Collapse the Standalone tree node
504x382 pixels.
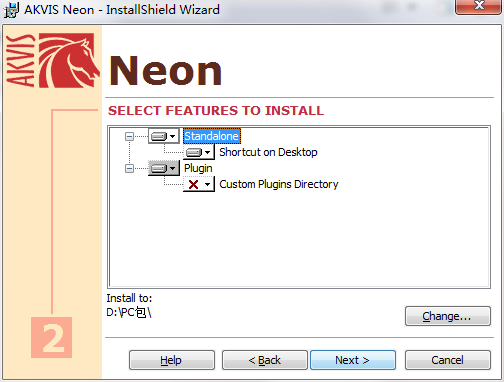[x=129, y=136]
